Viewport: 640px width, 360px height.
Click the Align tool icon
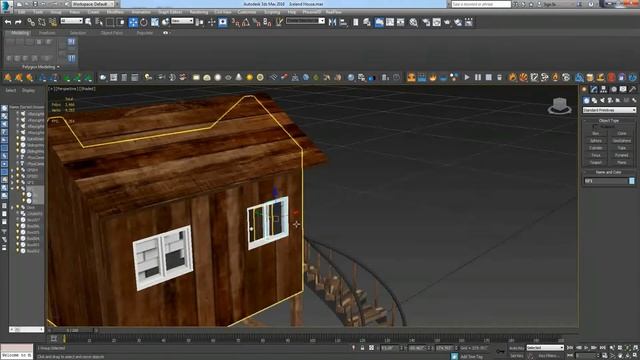click(343, 22)
